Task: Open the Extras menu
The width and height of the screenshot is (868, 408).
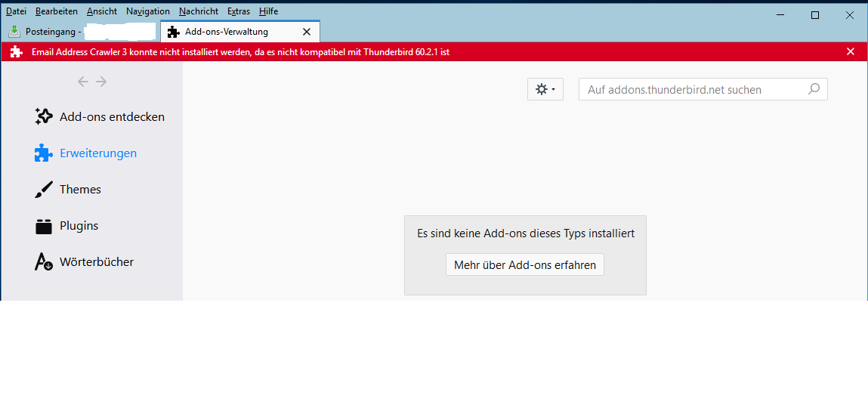Action: pyautogui.click(x=239, y=11)
